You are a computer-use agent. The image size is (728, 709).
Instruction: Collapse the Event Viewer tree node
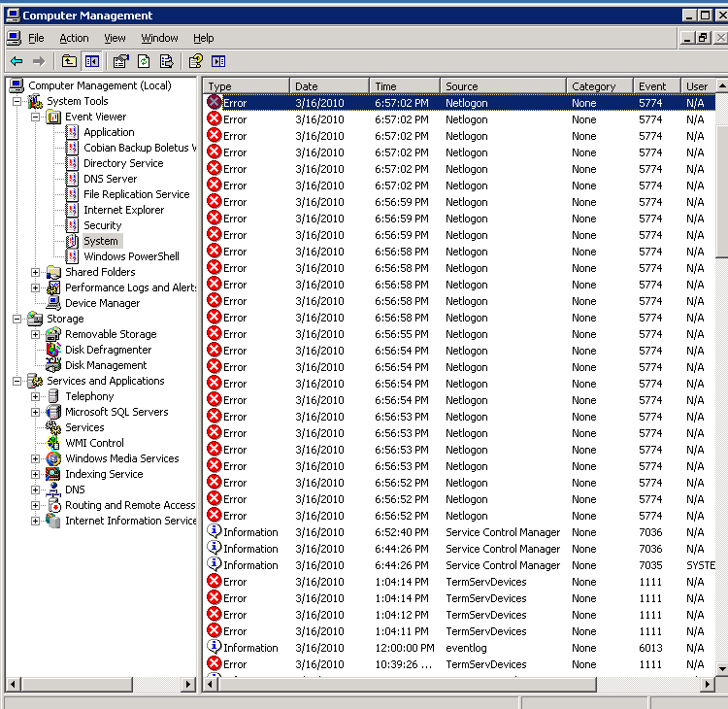pos(36,117)
